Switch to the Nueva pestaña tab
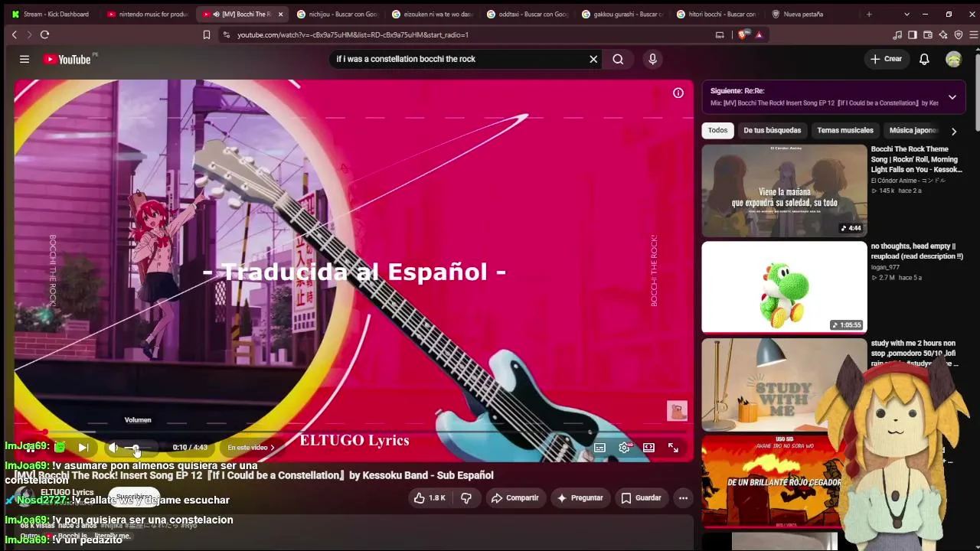Screen dimensions: 980x551 pos(812,14)
